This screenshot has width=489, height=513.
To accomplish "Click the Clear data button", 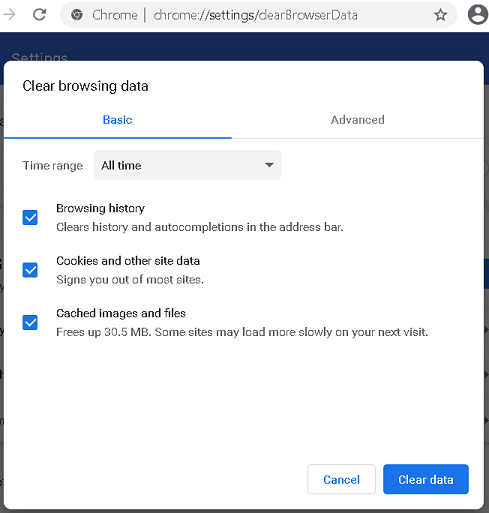I will (x=426, y=479).
